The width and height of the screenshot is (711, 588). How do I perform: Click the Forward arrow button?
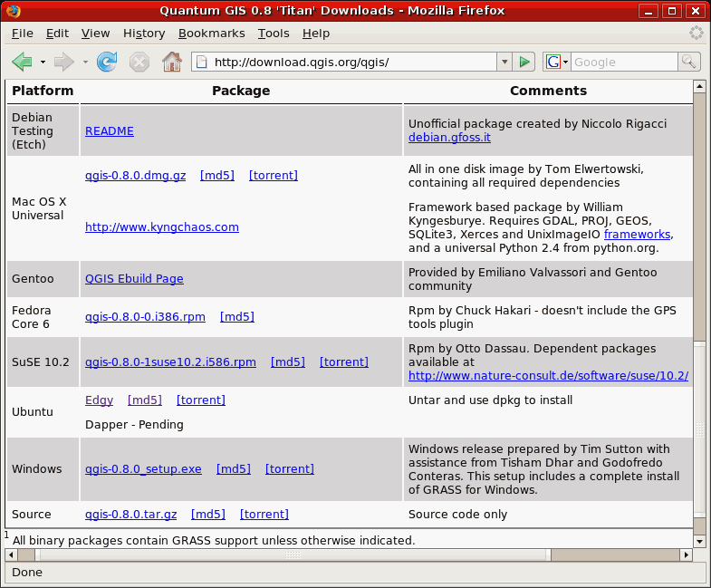click(x=63, y=62)
